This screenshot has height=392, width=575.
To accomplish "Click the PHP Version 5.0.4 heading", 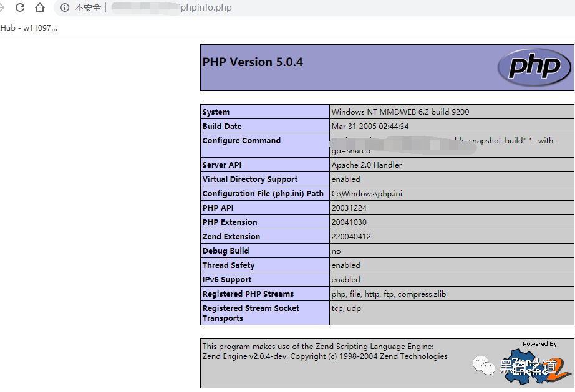I will point(253,62).
